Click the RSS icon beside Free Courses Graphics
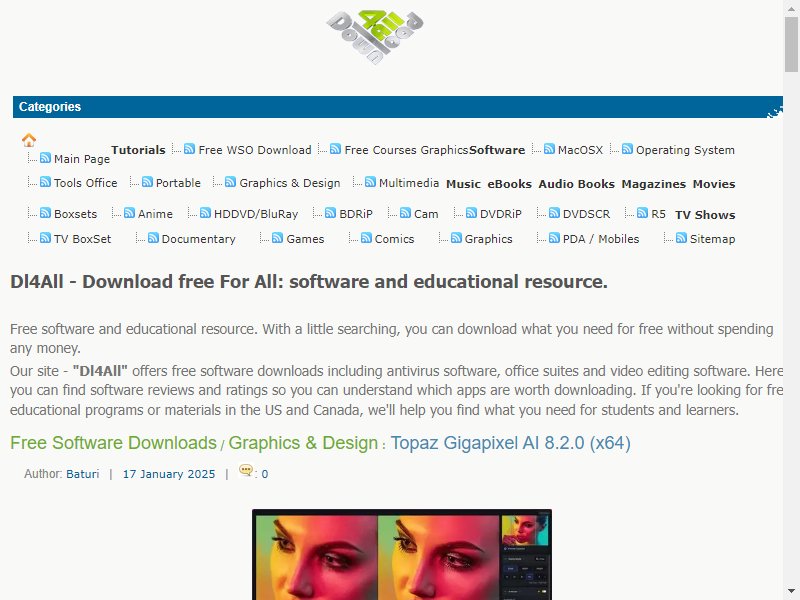800x600 pixels. tap(335, 148)
